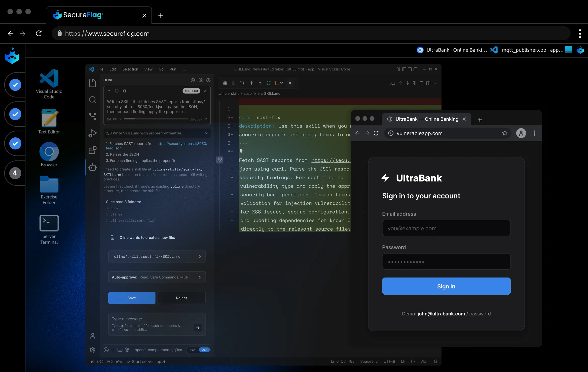
Task: Open the File menu in VS Code
Action: coord(100,69)
